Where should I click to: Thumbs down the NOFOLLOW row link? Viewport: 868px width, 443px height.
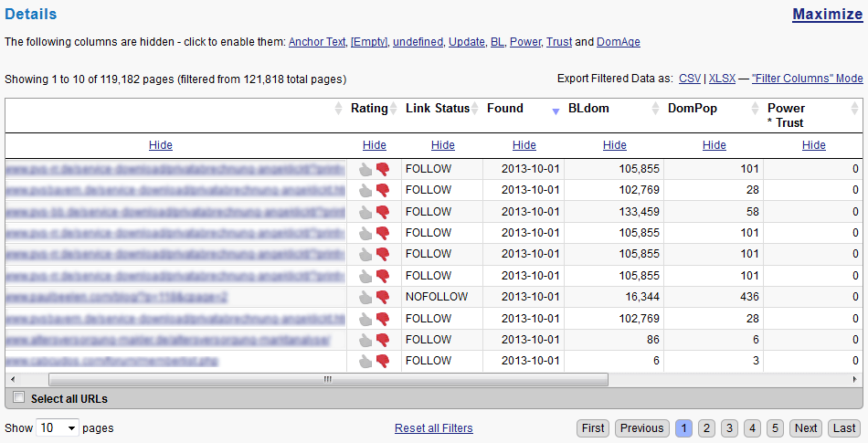pyautogui.click(x=382, y=297)
